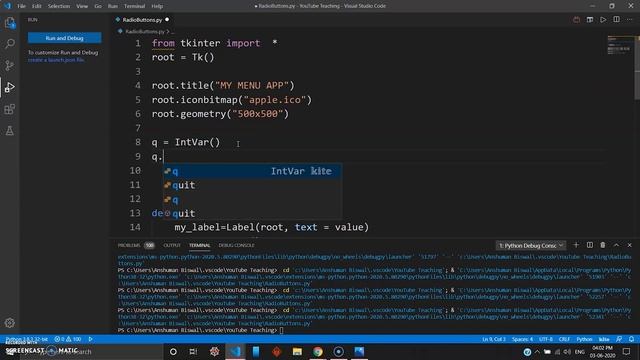Screen dimensions: 640x360
Task: Open the Manage gear in activity bar
Action: click(x=10, y=323)
